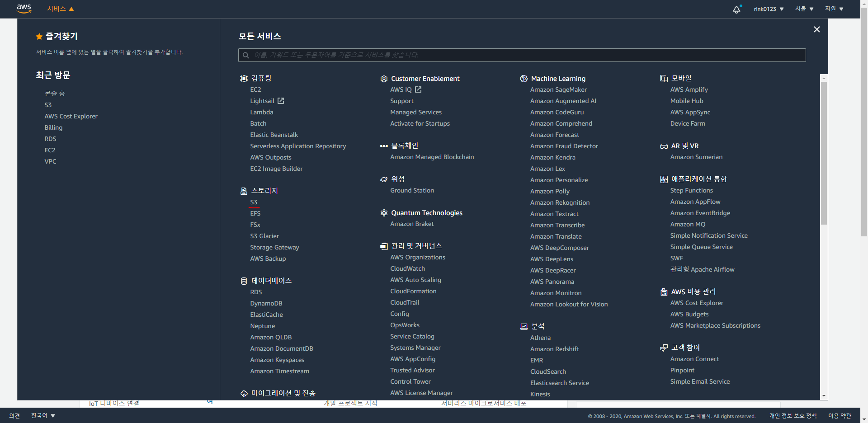Open AWS Budgets service
This screenshot has width=868, height=423.
pyautogui.click(x=689, y=314)
